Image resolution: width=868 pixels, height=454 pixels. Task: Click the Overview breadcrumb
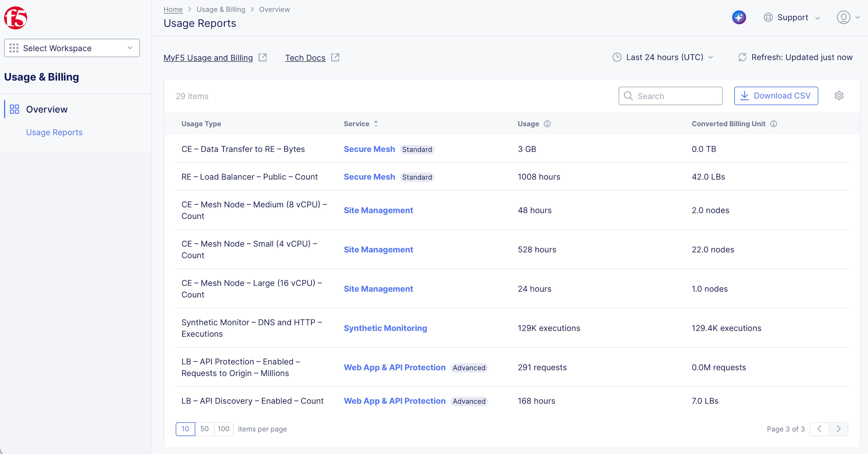(x=274, y=9)
